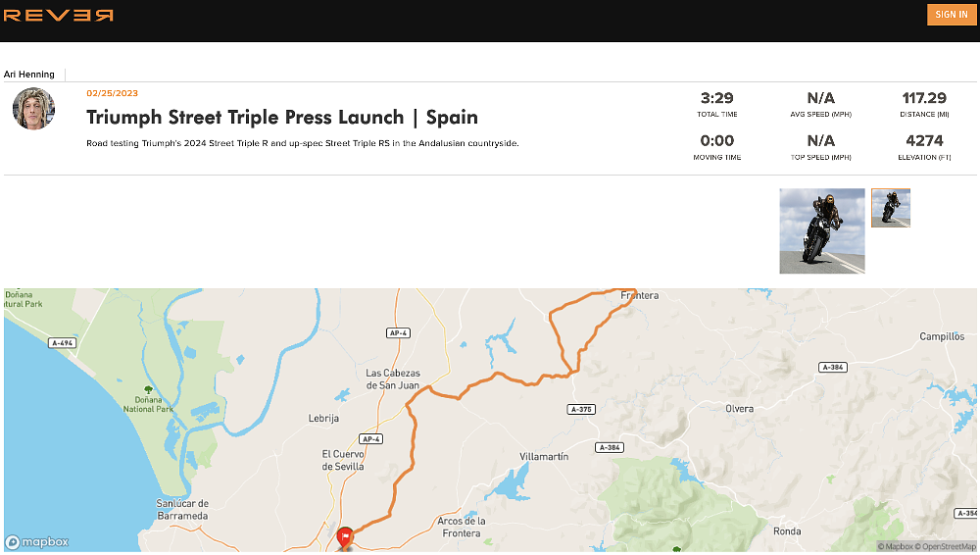This screenshot has height=555, width=980.
Task: Click the A-375 road shield
Action: (581, 409)
